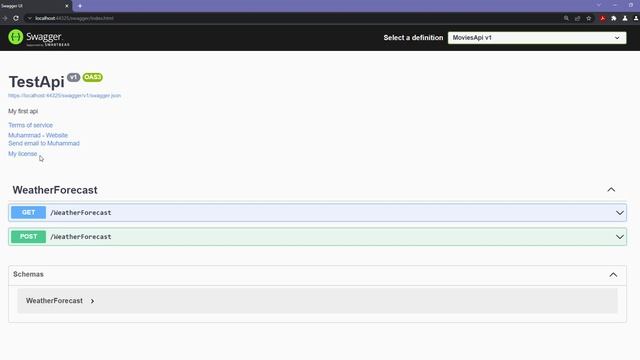Click the My first api description
640x360 pixels.
pyautogui.click(x=23, y=111)
